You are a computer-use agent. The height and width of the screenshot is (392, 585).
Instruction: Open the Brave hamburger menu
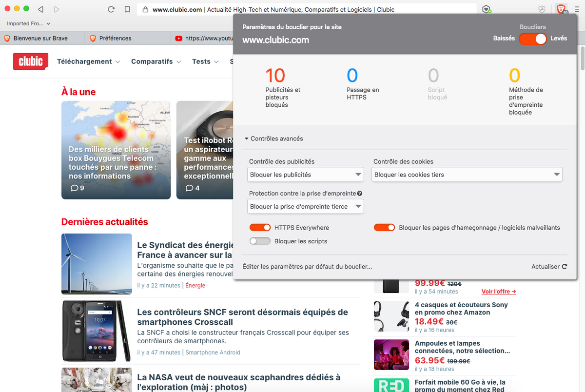pos(576,9)
